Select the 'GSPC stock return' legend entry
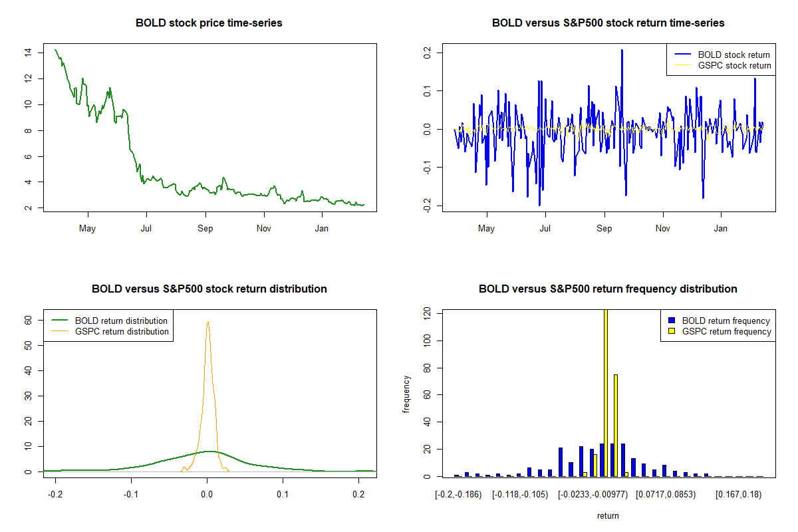Viewport: 798px width, 532px height. click(734, 65)
